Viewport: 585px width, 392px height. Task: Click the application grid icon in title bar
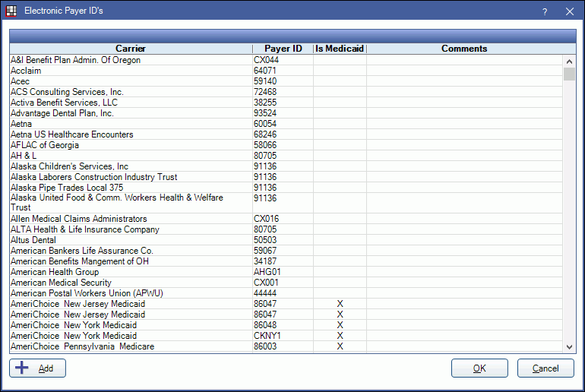11,11
